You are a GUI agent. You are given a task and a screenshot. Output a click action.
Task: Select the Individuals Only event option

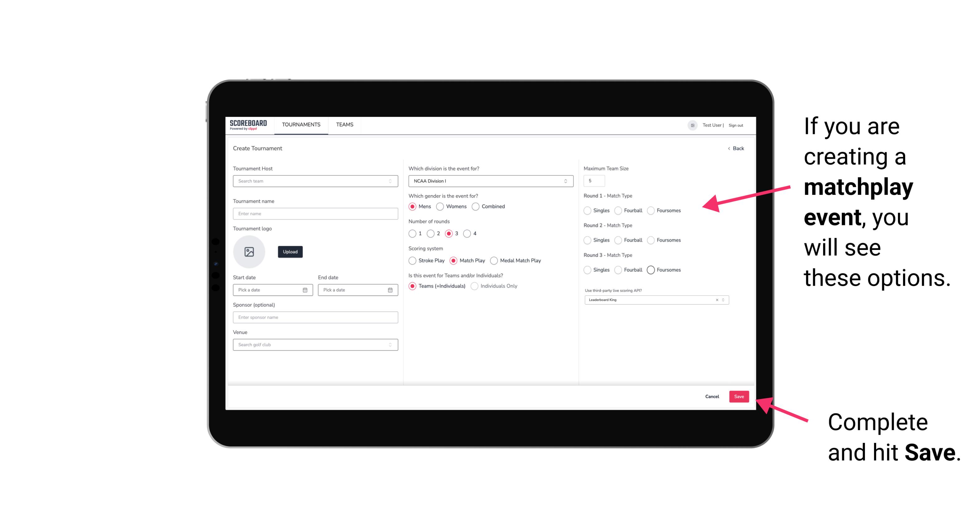pyautogui.click(x=476, y=286)
